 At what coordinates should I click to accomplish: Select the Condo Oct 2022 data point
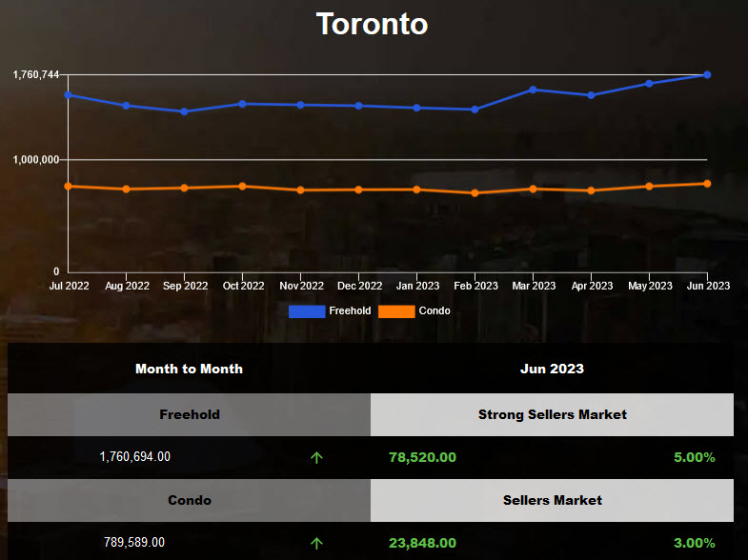(243, 187)
